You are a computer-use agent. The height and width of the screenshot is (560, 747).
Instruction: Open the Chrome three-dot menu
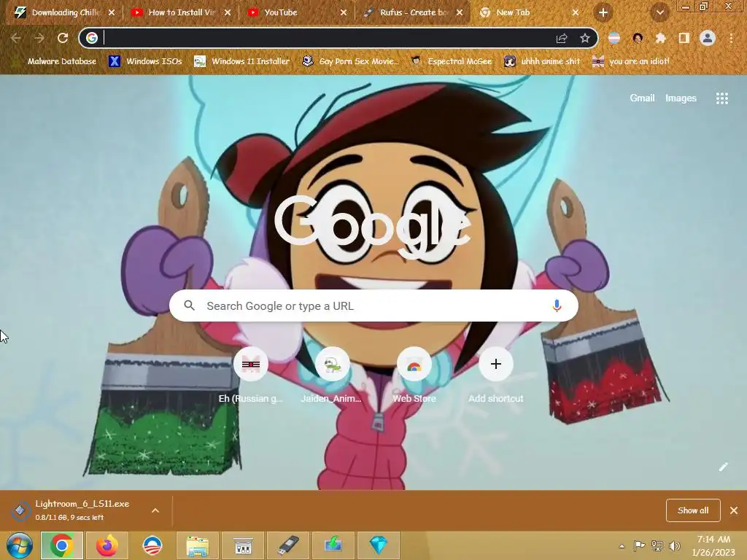(731, 38)
